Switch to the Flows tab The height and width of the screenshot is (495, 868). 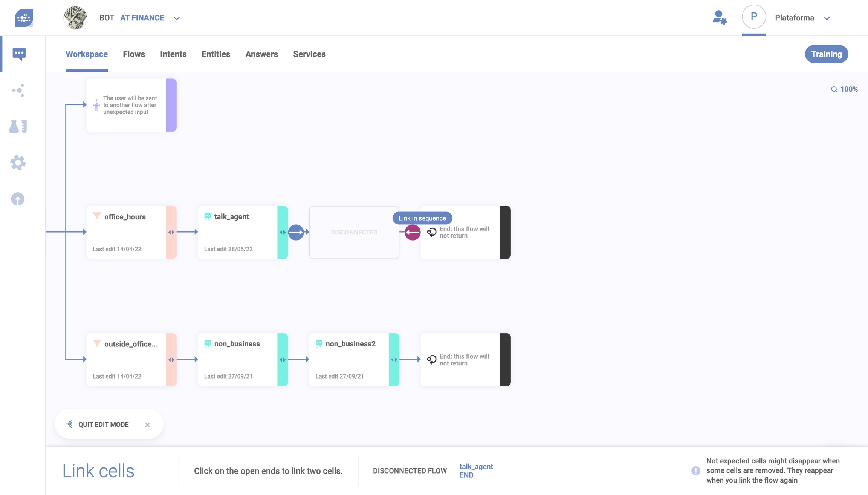coord(134,54)
